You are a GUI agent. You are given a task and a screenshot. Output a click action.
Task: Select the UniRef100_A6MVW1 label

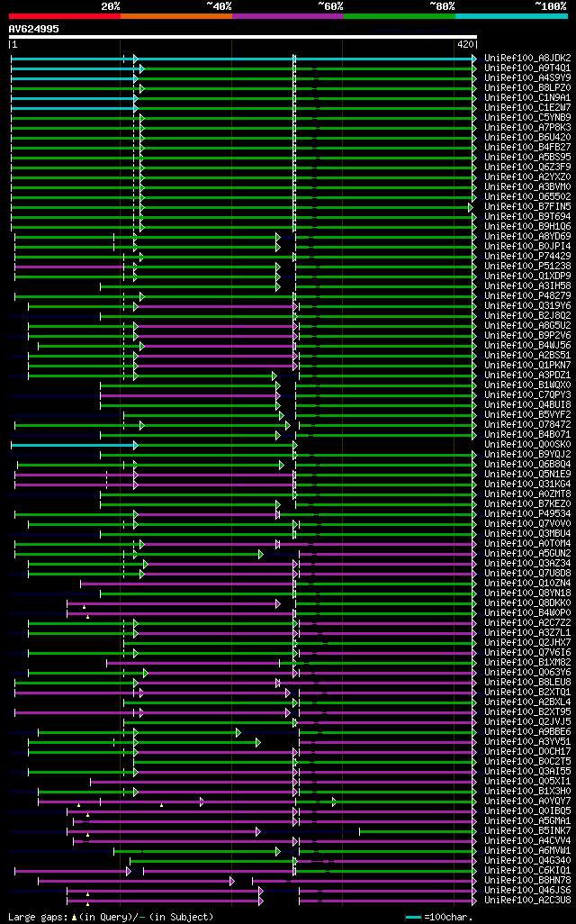pyautogui.click(x=527, y=850)
